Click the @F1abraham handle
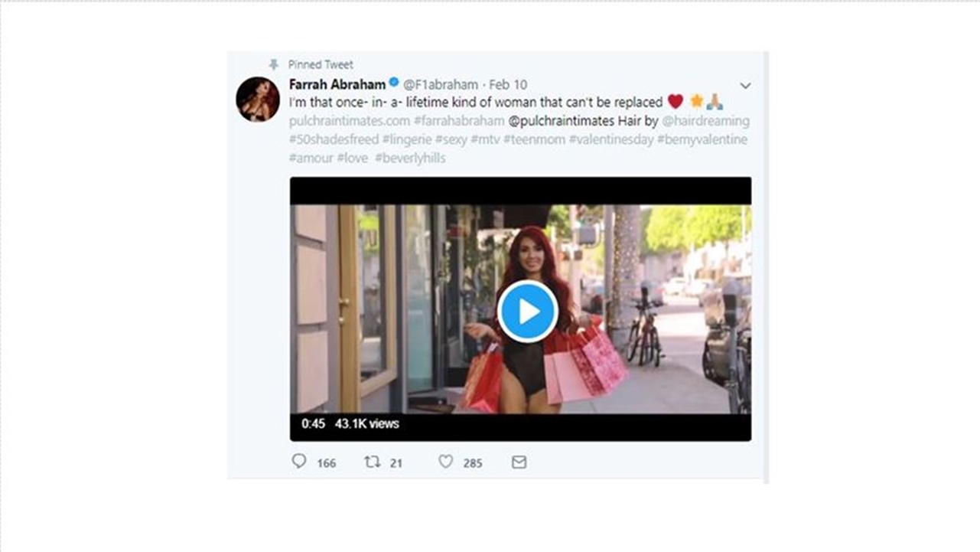 (x=441, y=85)
